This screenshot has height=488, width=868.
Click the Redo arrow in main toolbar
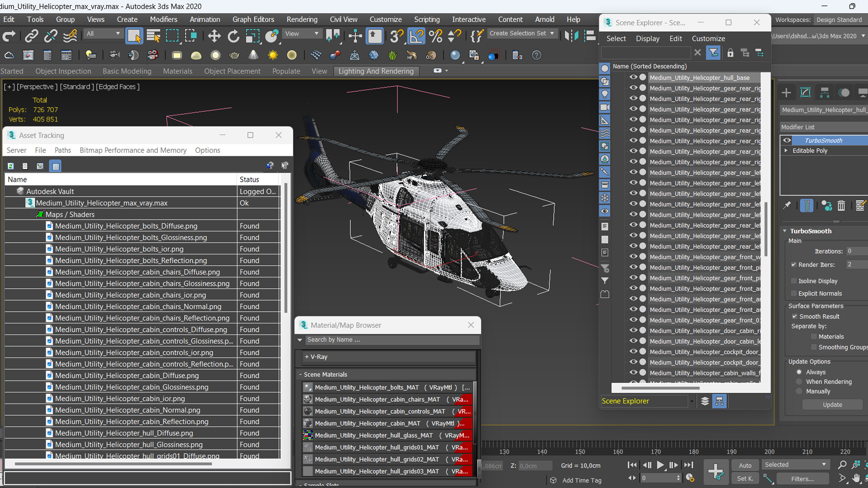coord(9,36)
